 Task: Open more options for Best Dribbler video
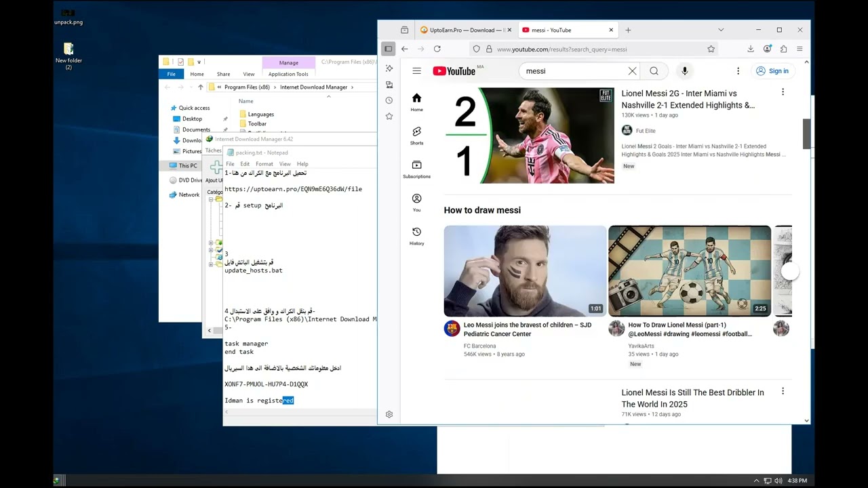[783, 391]
